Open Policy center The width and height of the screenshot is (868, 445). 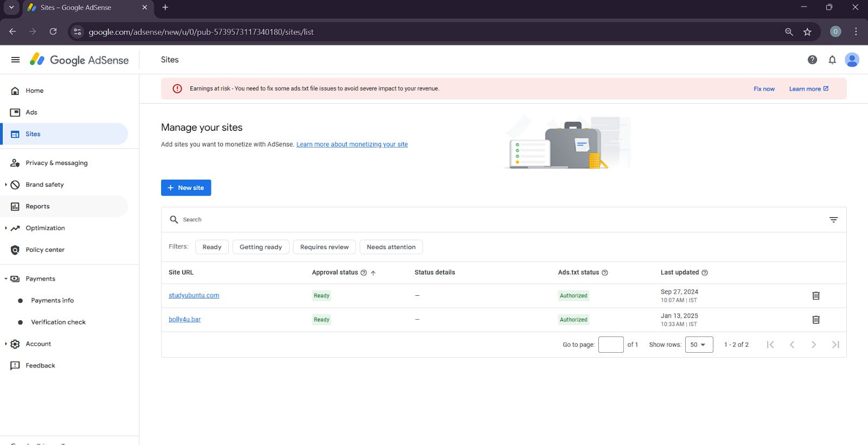point(65,250)
